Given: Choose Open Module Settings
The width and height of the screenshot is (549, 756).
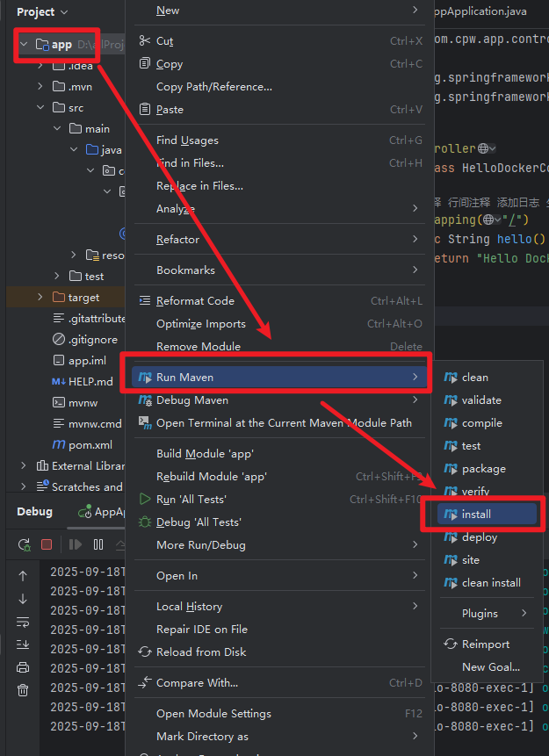Looking at the screenshot, I should 280,713.
